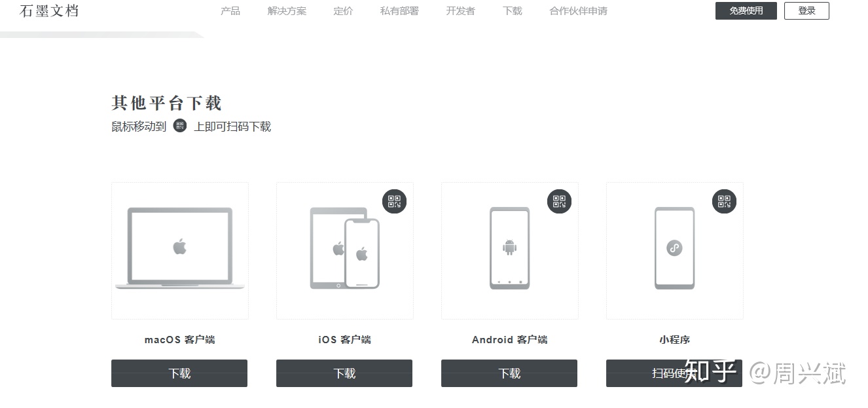This screenshot has width=868, height=408.
Task: Download the iOS 客户端
Action: coord(344,373)
